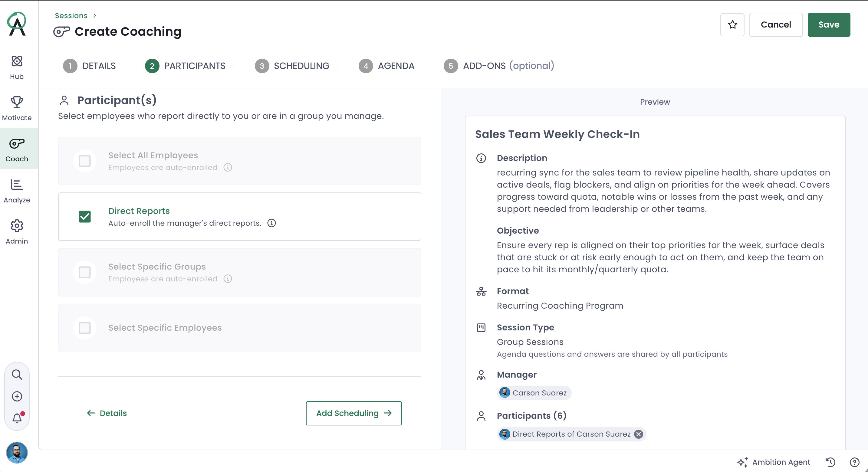Click the plus circle create icon
Image resolution: width=868 pixels, height=472 pixels.
[17, 396]
